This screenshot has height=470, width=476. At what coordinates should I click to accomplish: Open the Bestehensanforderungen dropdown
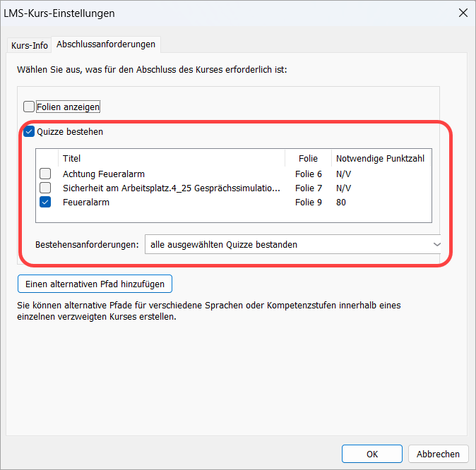pos(293,244)
